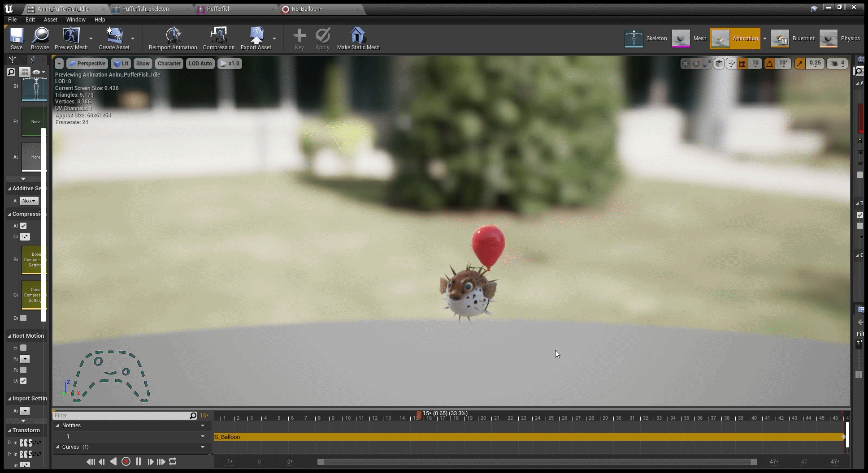Select the Make Static Mesh tool
The width and height of the screenshot is (868, 473).
click(358, 38)
